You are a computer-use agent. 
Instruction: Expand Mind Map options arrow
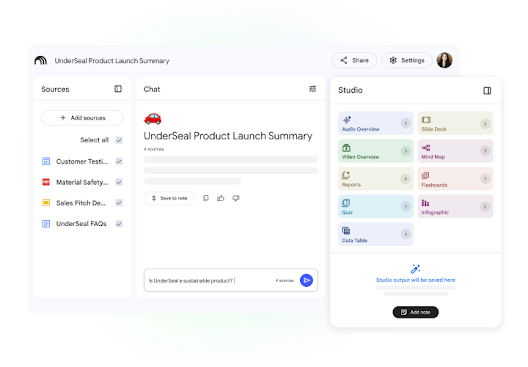pyautogui.click(x=485, y=151)
